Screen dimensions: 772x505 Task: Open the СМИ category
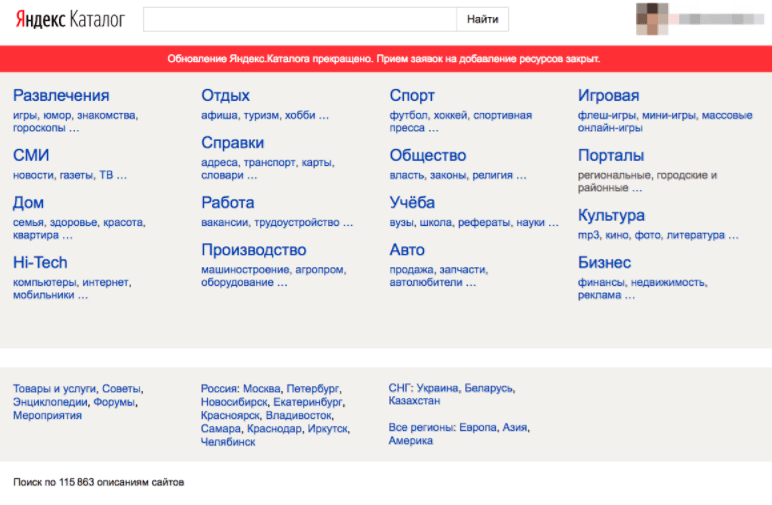pos(31,155)
